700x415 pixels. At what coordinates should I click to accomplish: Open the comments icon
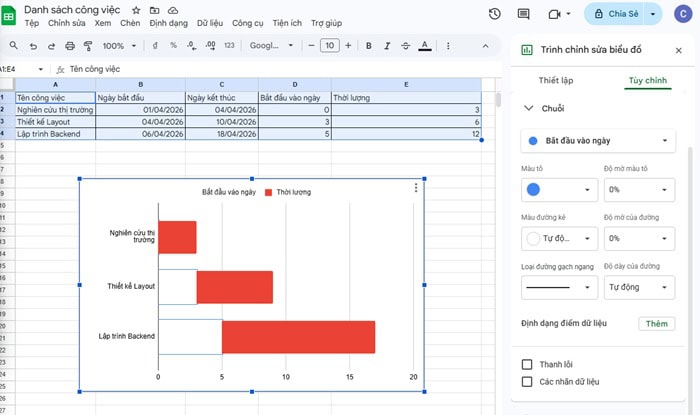[x=525, y=14]
